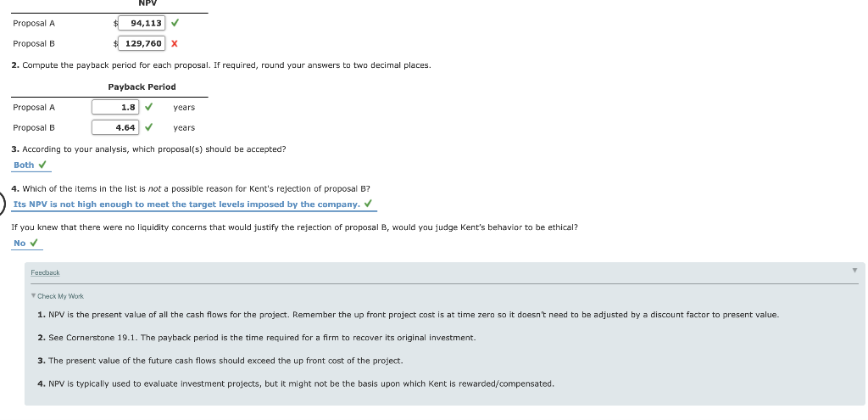Click the green checkmark next to No answer
The width and height of the screenshot is (868, 420).
[34, 243]
